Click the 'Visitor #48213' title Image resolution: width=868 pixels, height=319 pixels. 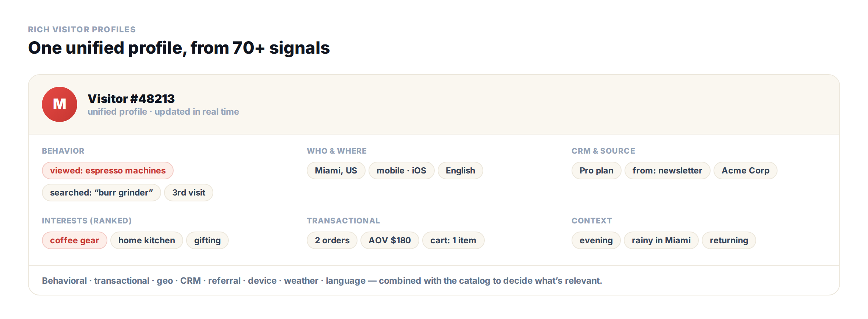131,98
